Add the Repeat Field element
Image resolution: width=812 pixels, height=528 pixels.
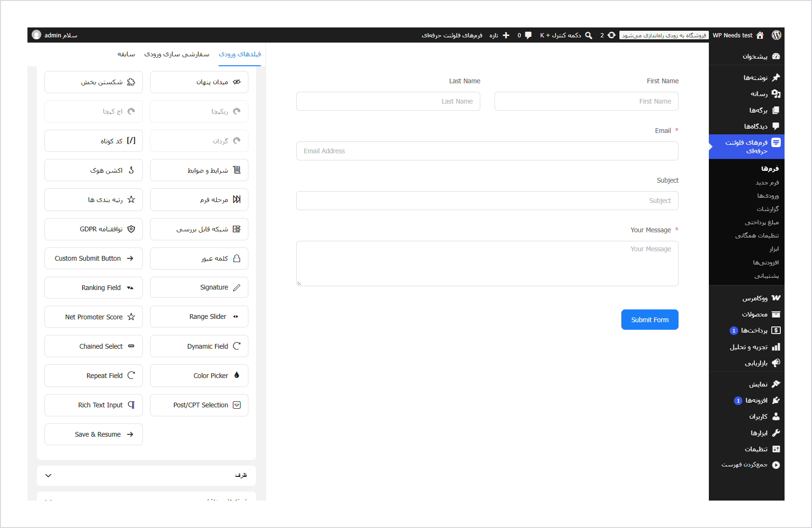(94, 375)
